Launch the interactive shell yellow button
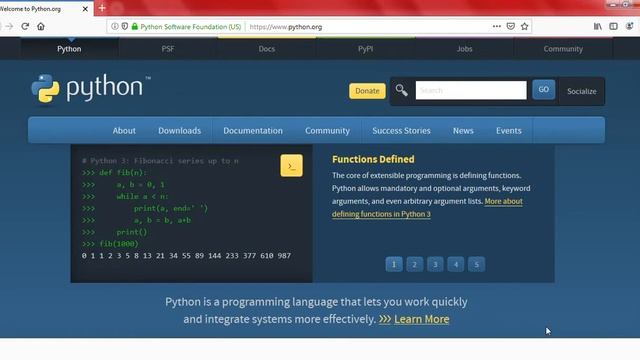640x360 pixels. click(291, 166)
